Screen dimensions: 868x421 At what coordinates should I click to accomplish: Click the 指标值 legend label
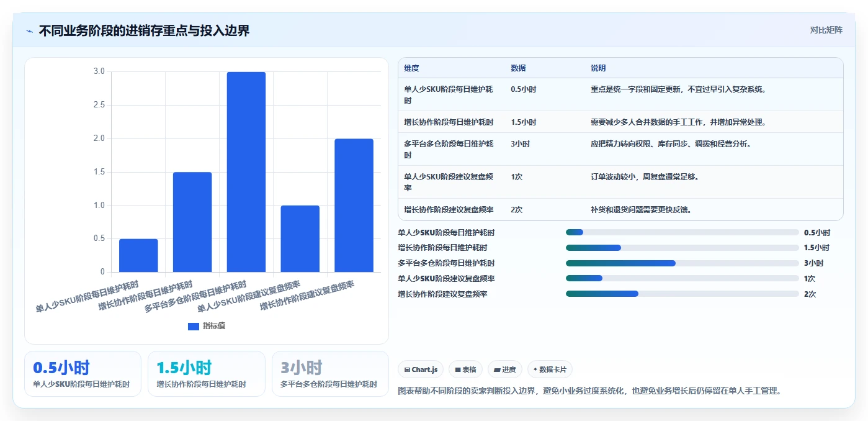(x=214, y=326)
